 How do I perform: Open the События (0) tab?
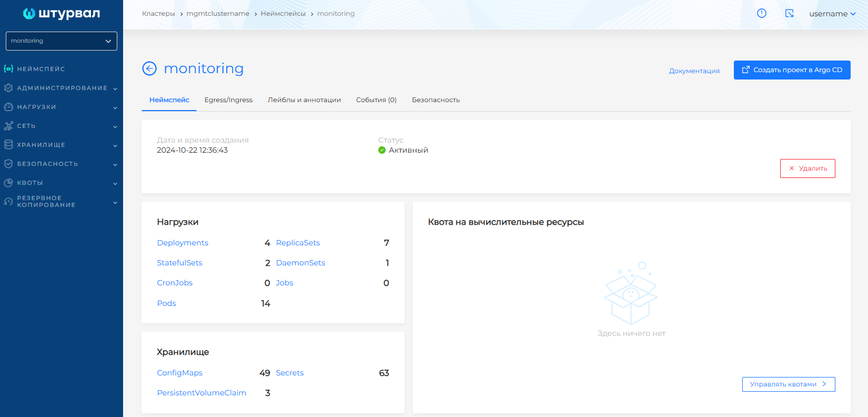pyautogui.click(x=376, y=100)
